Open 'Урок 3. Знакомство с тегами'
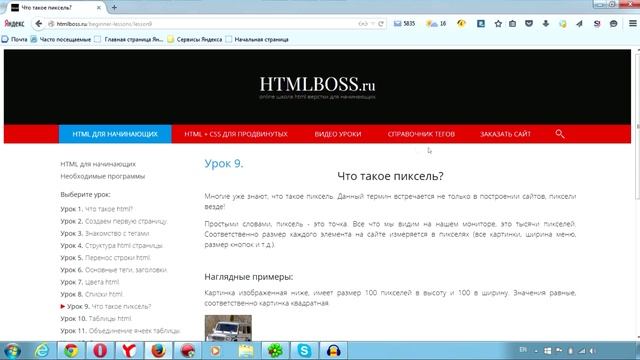Image resolution: width=640 pixels, height=360 pixels. [105, 233]
